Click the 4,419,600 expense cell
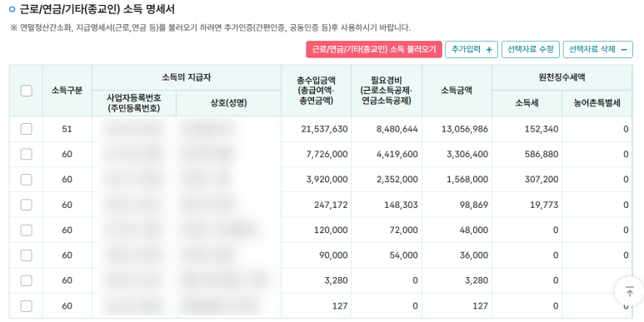Image resolution: width=644 pixels, height=322 pixels. coord(387,154)
